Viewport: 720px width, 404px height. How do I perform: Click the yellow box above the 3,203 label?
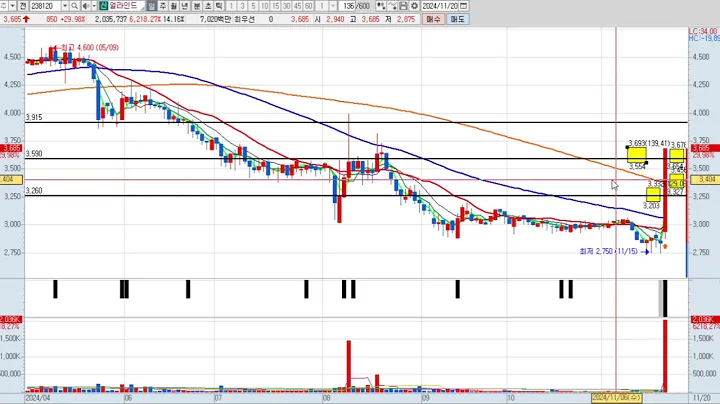click(653, 194)
